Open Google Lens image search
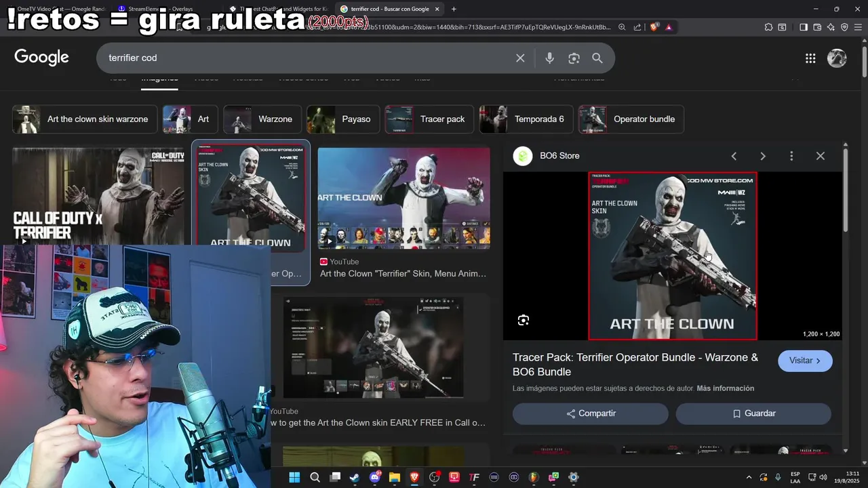 click(574, 58)
